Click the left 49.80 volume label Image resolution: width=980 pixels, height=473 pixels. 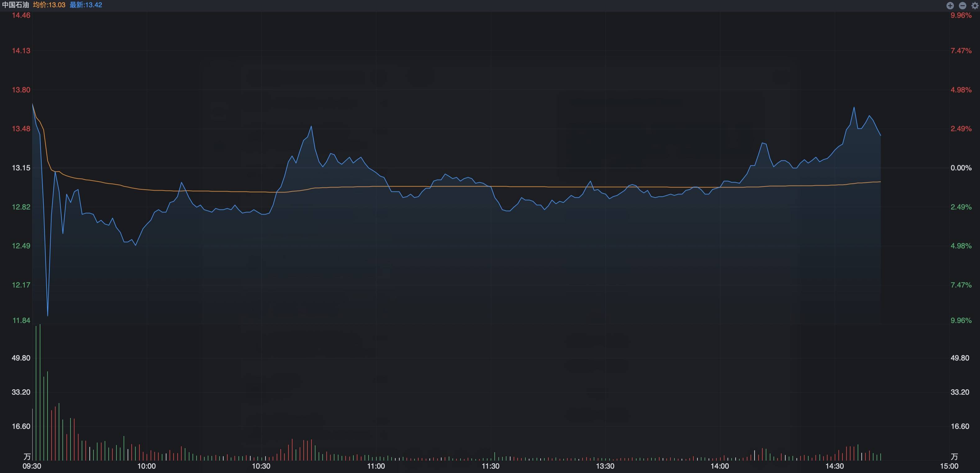[21, 358]
